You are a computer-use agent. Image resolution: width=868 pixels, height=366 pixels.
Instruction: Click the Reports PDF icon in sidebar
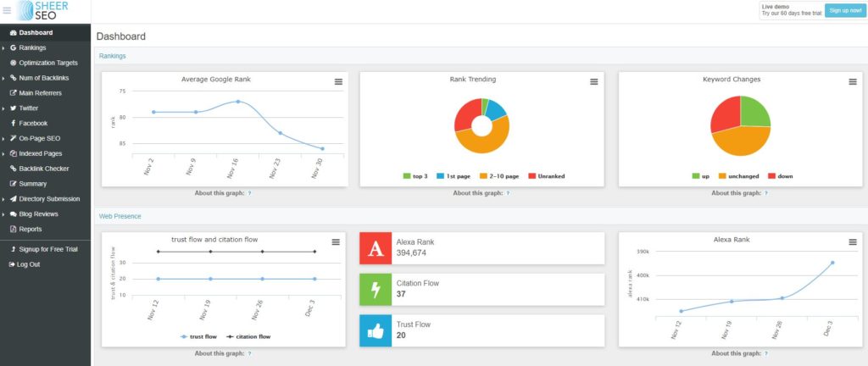click(x=14, y=229)
